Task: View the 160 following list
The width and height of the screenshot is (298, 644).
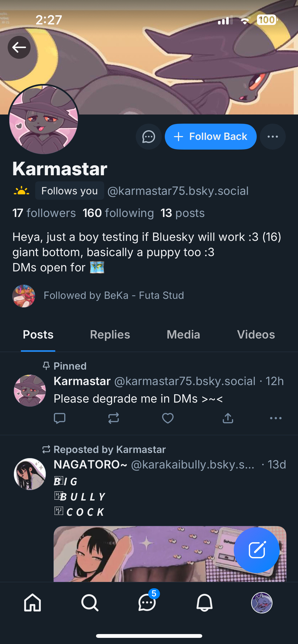Action: pos(118,213)
